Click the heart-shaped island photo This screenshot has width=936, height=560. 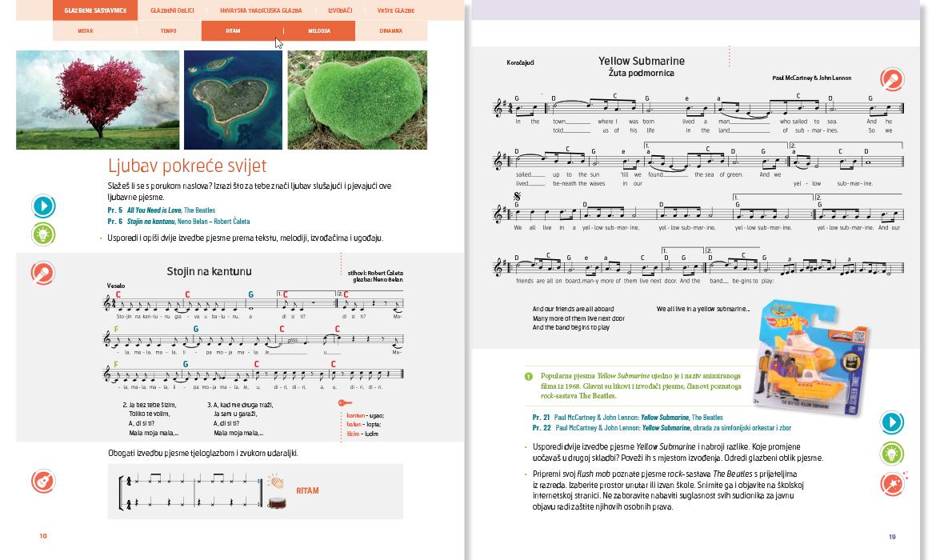[233, 100]
